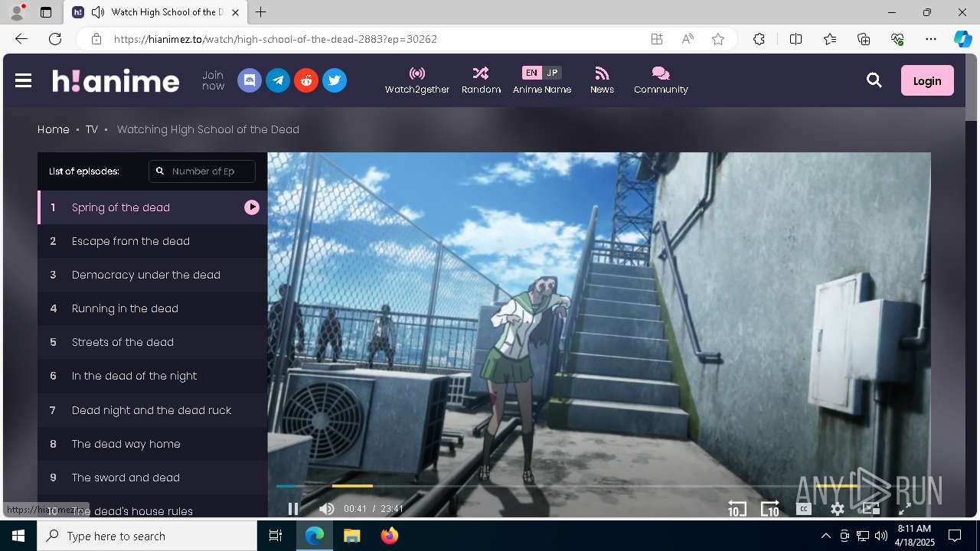Pick a Random anime
The width and height of the screenshot is (980, 551).
[x=481, y=80]
